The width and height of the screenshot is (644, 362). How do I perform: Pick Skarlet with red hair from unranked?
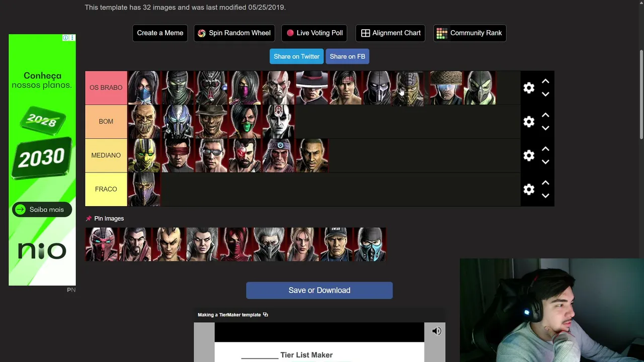click(236, 244)
